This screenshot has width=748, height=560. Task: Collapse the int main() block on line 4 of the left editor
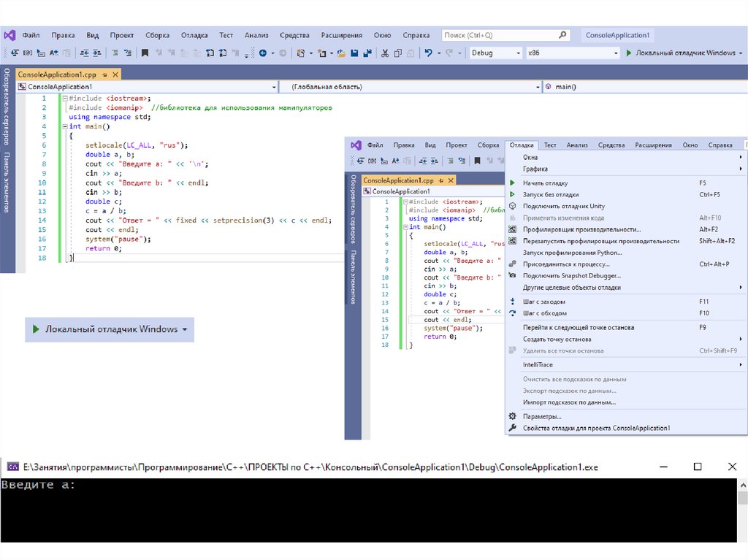pos(64,126)
